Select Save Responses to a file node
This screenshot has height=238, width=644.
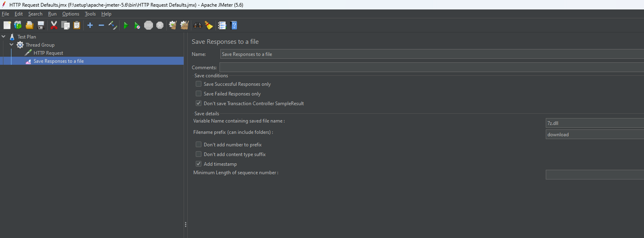click(x=59, y=61)
